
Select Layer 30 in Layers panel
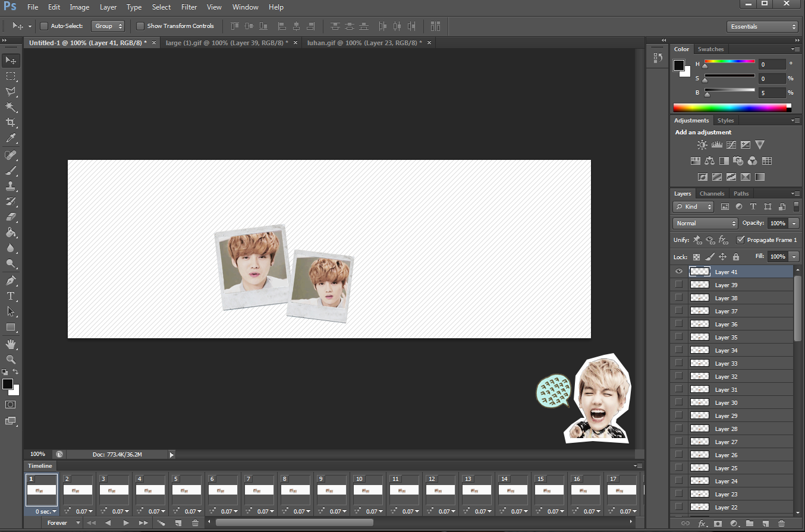click(731, 402)
